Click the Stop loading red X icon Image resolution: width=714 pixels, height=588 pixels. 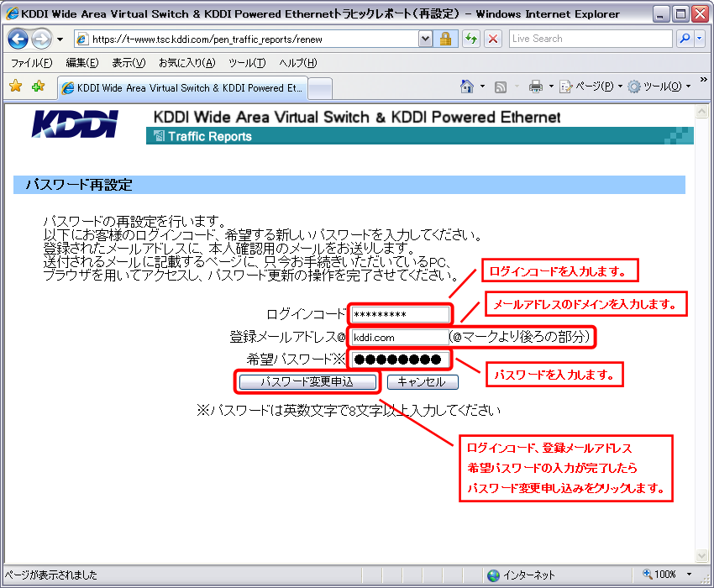tap(493, 39)
